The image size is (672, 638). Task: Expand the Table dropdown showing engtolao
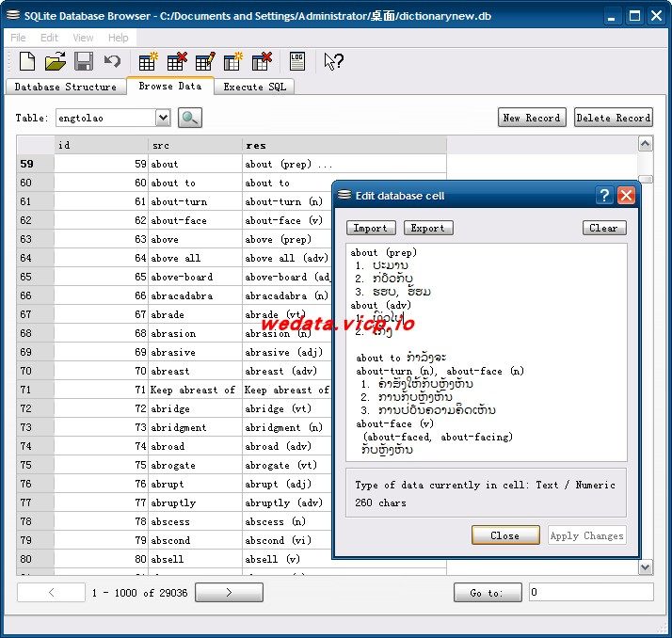tap(163, 118)
